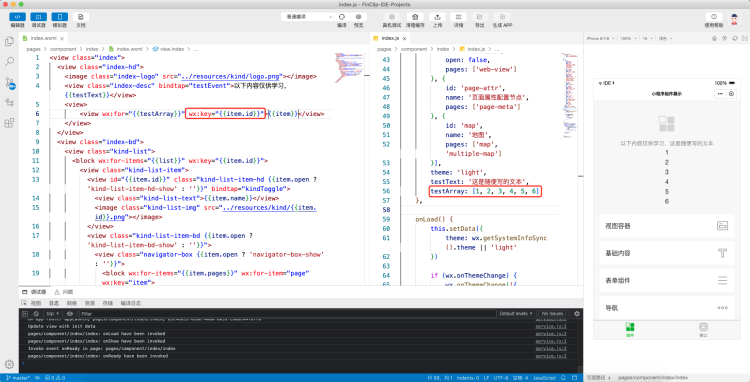The image size is (750, 382).
Task: Open the Search icon in activity bar
Action: click(x=9, y=62)
